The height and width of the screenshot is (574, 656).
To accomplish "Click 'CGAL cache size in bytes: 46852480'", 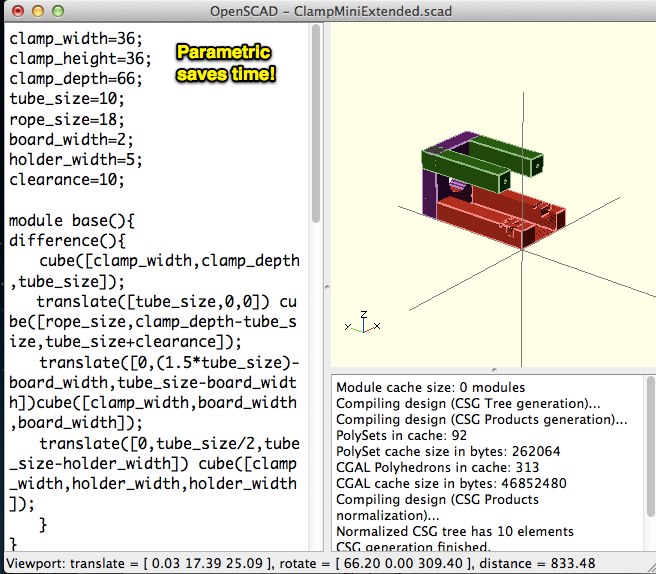I will coord(451,484).
